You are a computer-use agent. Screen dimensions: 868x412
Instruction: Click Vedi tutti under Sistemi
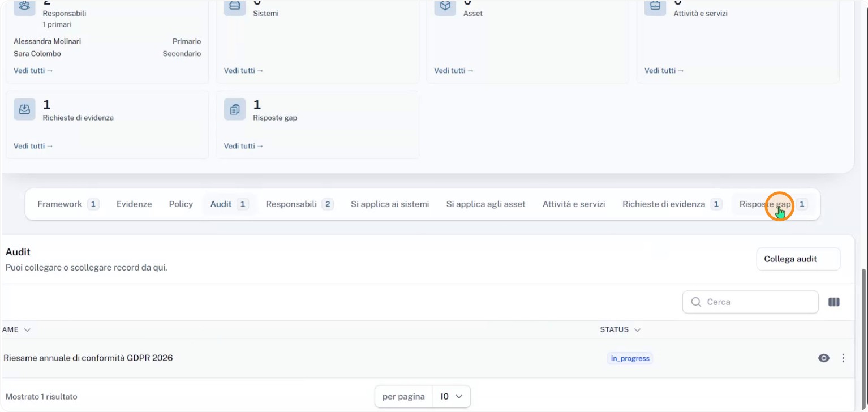click(244, 71)
